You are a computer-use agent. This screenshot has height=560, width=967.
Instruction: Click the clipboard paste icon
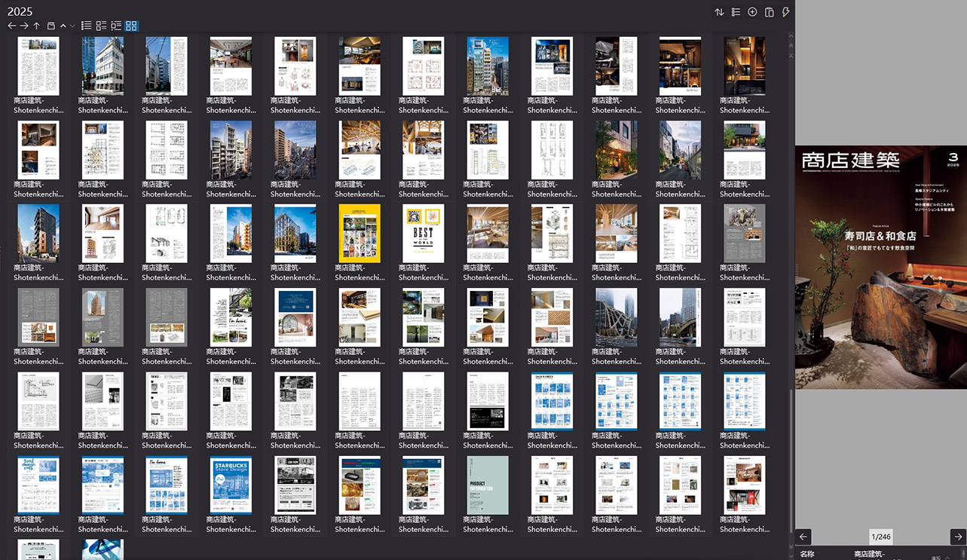(769, 12)
